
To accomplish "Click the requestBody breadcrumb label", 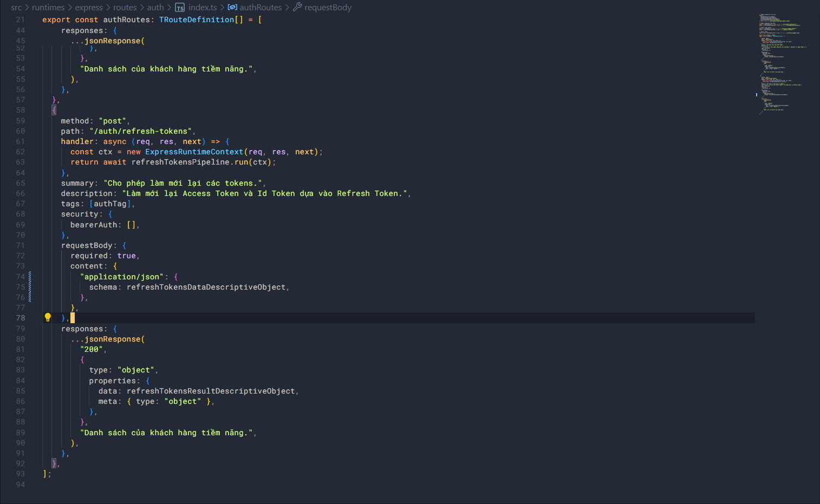I will point(328,8).
